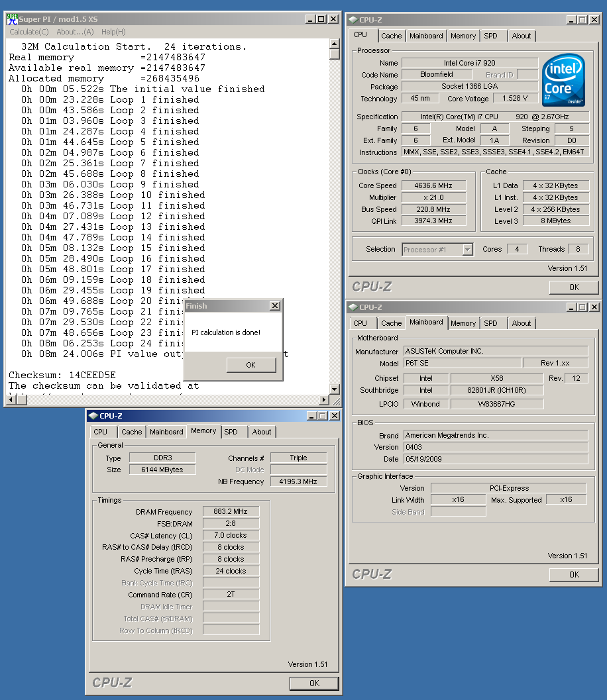
Task: Minimize the CPU-Z Mainboard window
Action: click(571, 307)
